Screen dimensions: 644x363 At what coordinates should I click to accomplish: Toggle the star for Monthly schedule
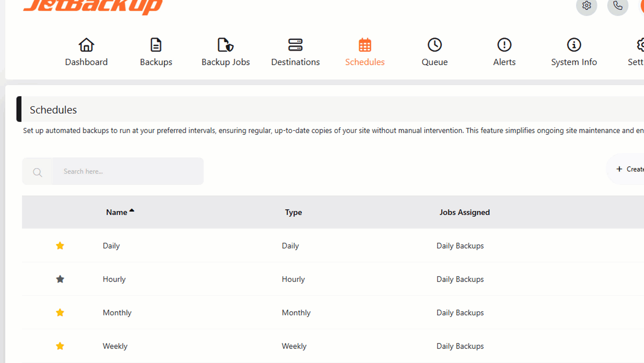click(60, 313)
